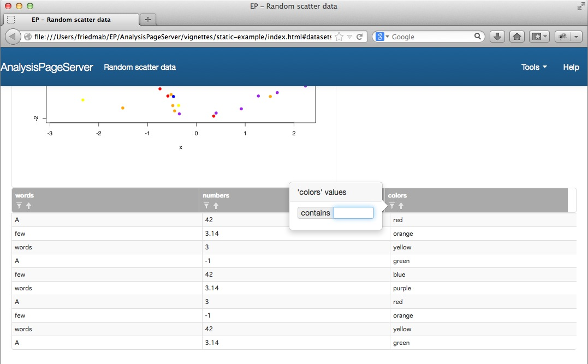The image size is (588, 364).
Task: Open the browser downloads button
Action: (497, 37)
